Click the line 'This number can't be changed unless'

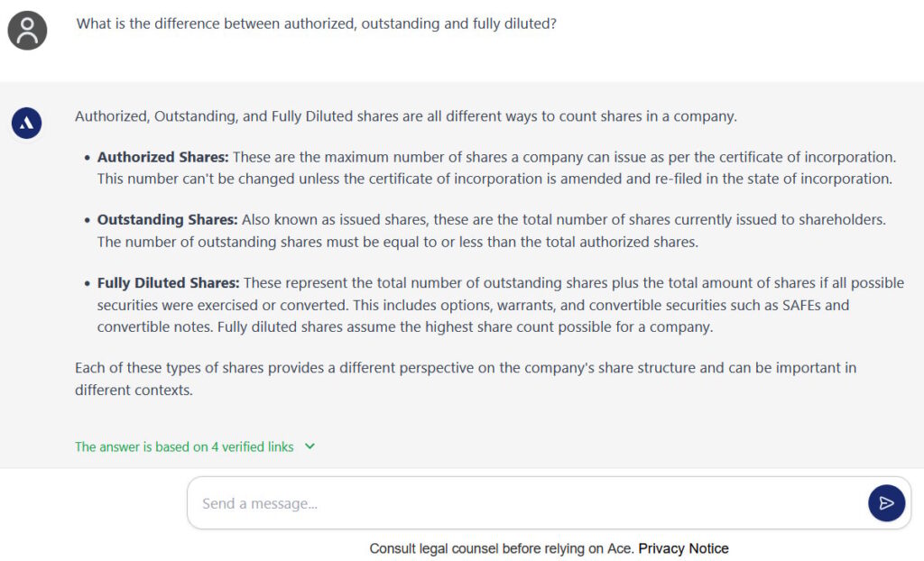[x=494, y=179]
